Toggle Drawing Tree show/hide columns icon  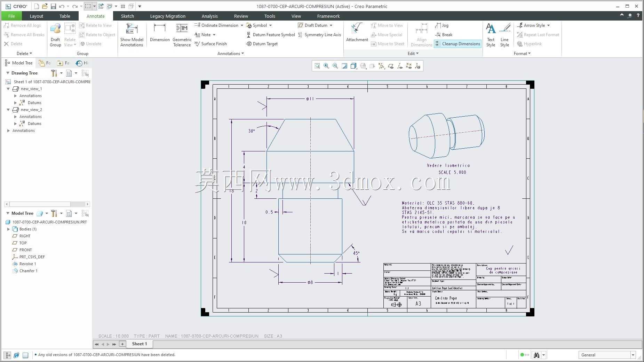85,73
